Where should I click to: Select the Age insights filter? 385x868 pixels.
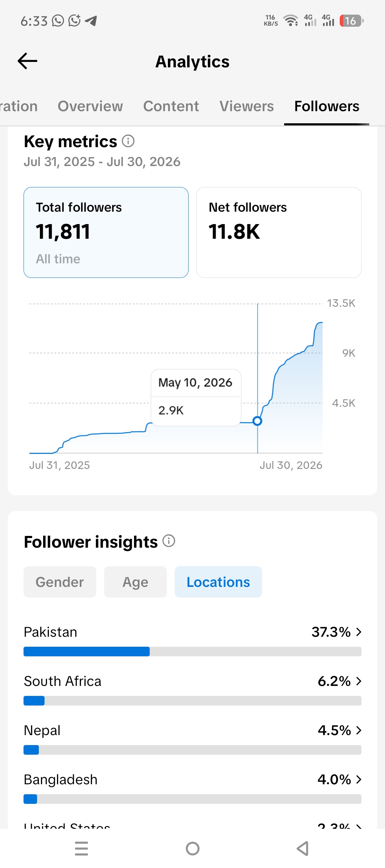tap(135, 582)
